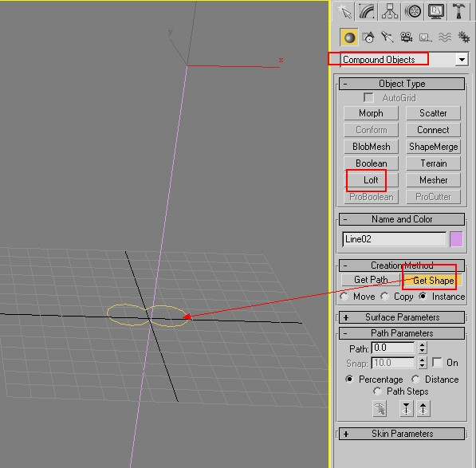
Task: Select the Space Warps category icon
Action: (444, 37)
